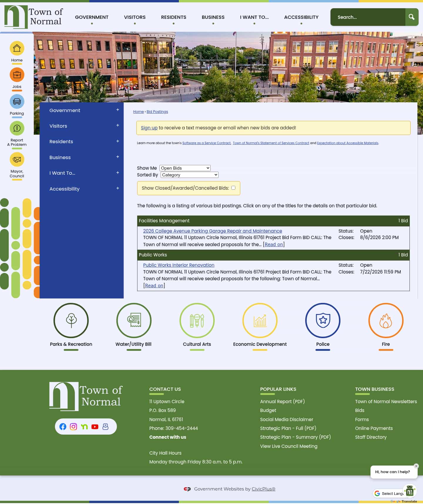This screenshot has width=423, height=504.
Task: Expand Visitors in the side menu
Action: tap(117, 125)
